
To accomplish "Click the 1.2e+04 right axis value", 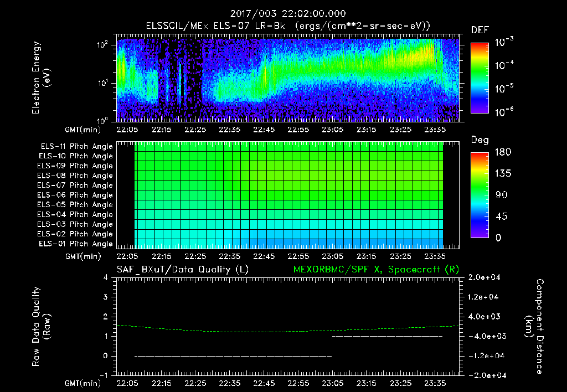I will tap(484, 297).
